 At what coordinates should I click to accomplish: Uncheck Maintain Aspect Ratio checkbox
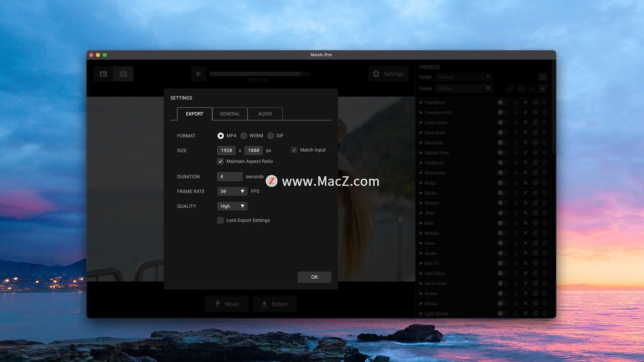pyautogui.click(x=220, y=162)
